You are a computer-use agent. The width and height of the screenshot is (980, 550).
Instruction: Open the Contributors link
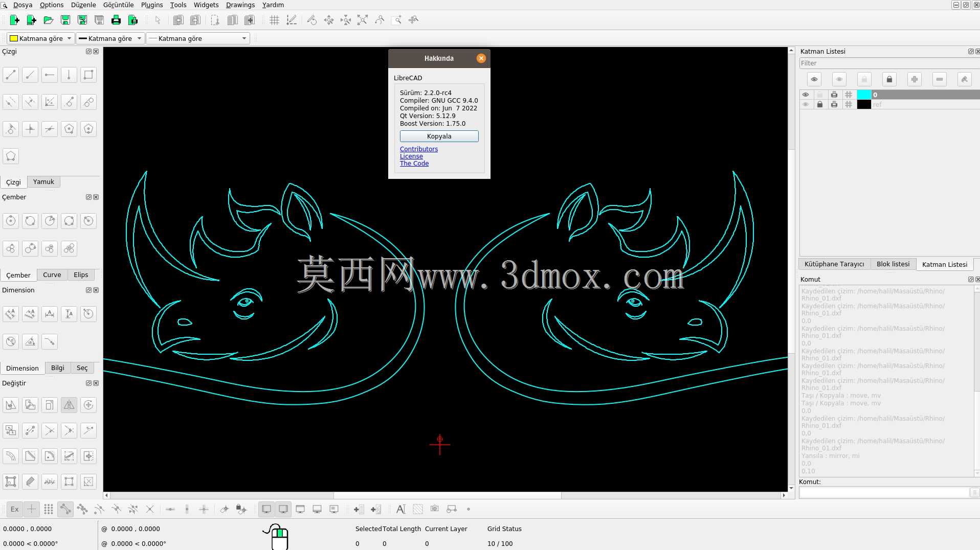click(x=419, y=149)
